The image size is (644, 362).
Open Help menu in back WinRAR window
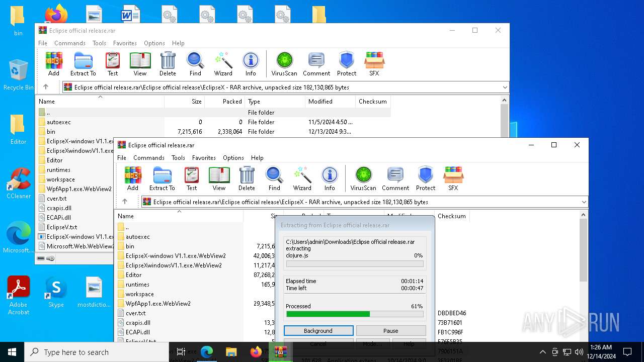[178, 43]
